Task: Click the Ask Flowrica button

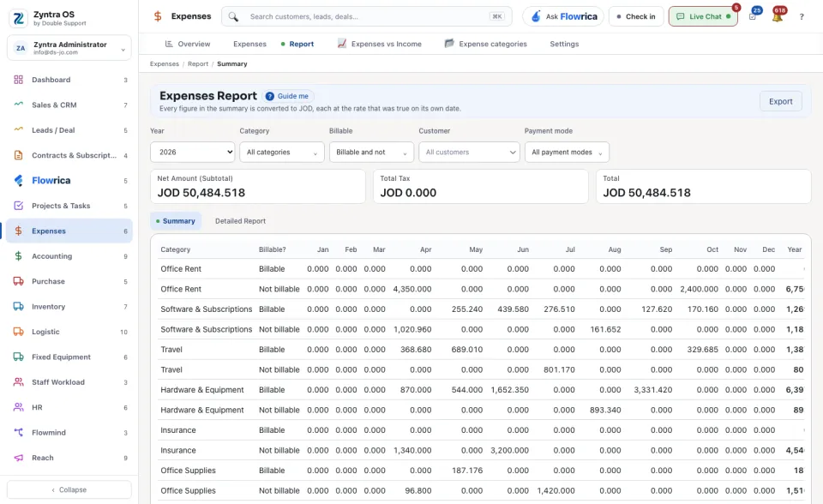Action: tap(563, 16)
